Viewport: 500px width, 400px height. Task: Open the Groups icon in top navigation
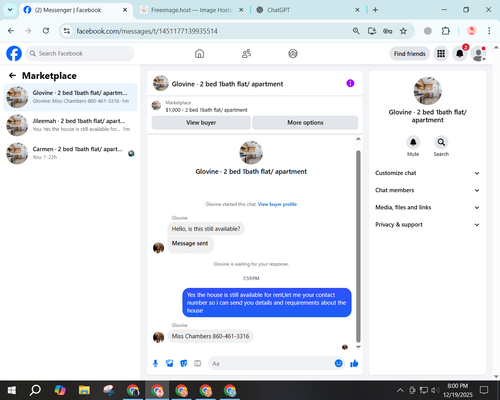[x=293, y=53]
